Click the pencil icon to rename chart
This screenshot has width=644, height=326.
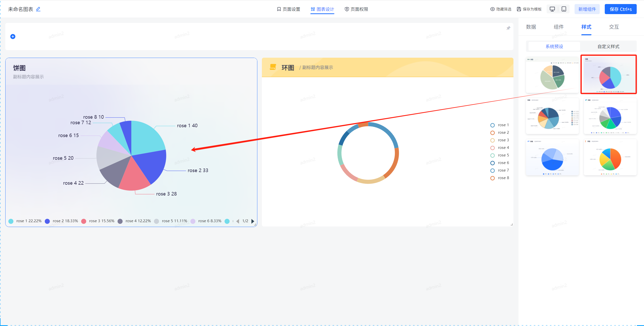click(x=38, y=9)
